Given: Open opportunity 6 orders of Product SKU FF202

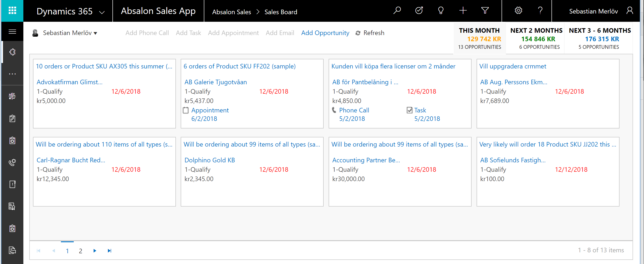Looking at the screenshot, I should click(x=240, y=66).
